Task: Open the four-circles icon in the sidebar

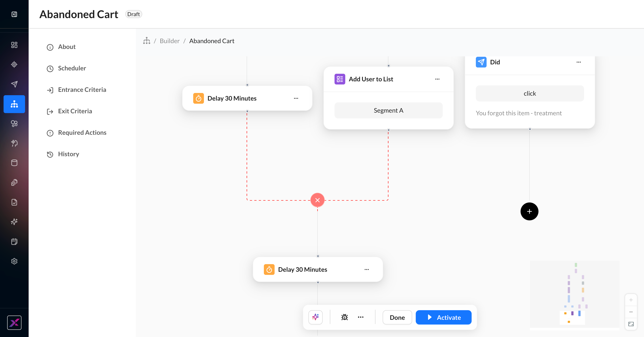Action: [x=14, y=123]
